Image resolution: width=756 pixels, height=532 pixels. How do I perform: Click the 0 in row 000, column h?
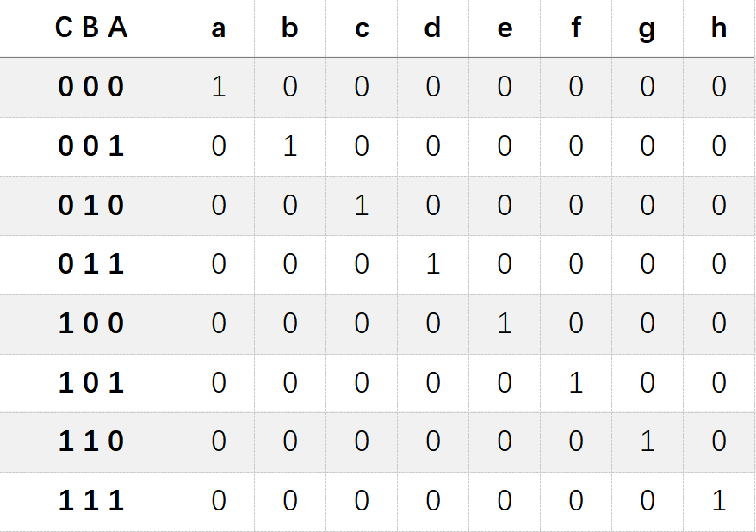(x=718, y=87)
